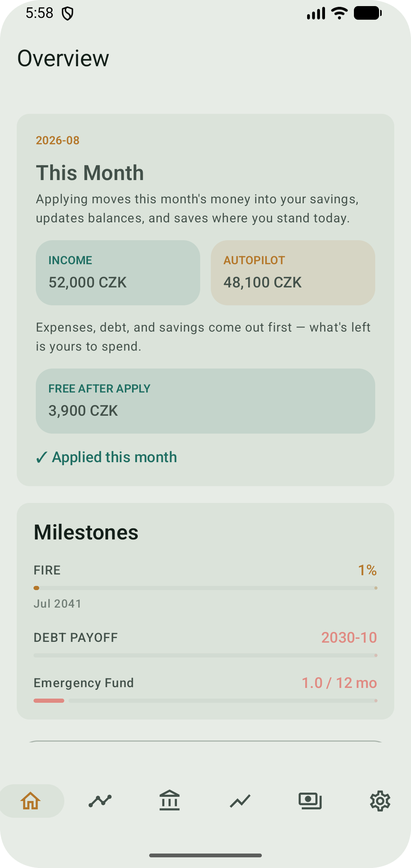
Task: Select the 2026-08 month label
Action: 58,140
